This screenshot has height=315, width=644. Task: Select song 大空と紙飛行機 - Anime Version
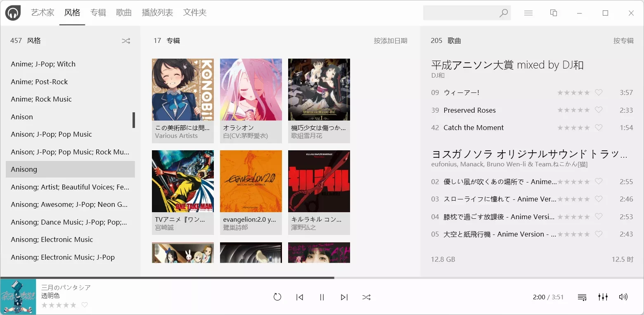500,234
